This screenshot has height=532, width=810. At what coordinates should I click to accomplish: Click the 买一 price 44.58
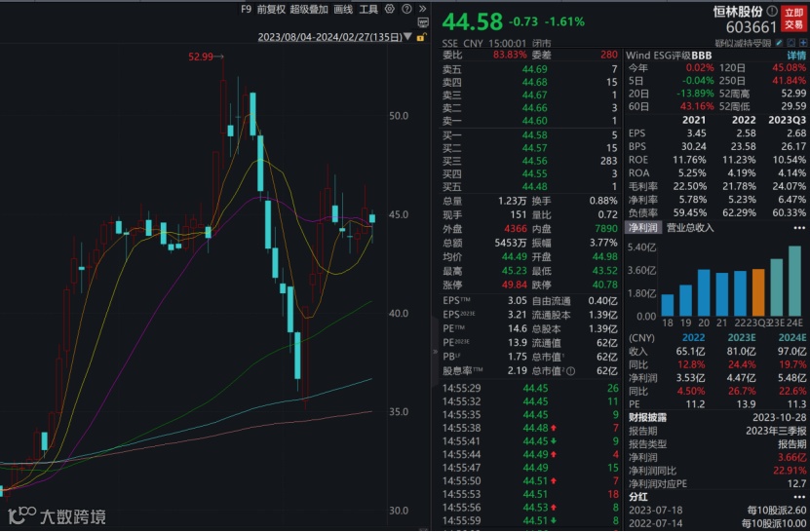tap(535, 135)
